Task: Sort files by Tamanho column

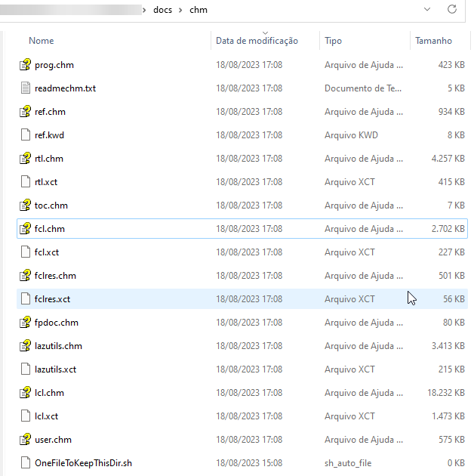Action: 433,41
